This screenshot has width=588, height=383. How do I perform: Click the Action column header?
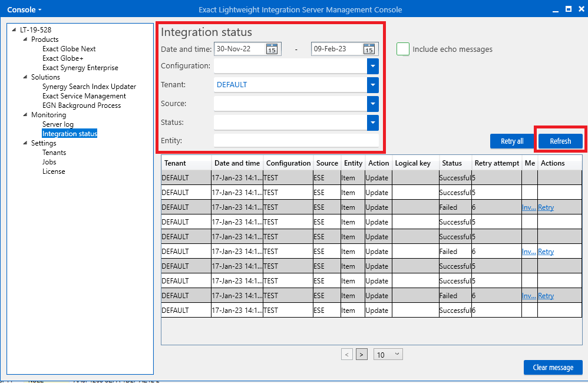(x=378, y=163)
